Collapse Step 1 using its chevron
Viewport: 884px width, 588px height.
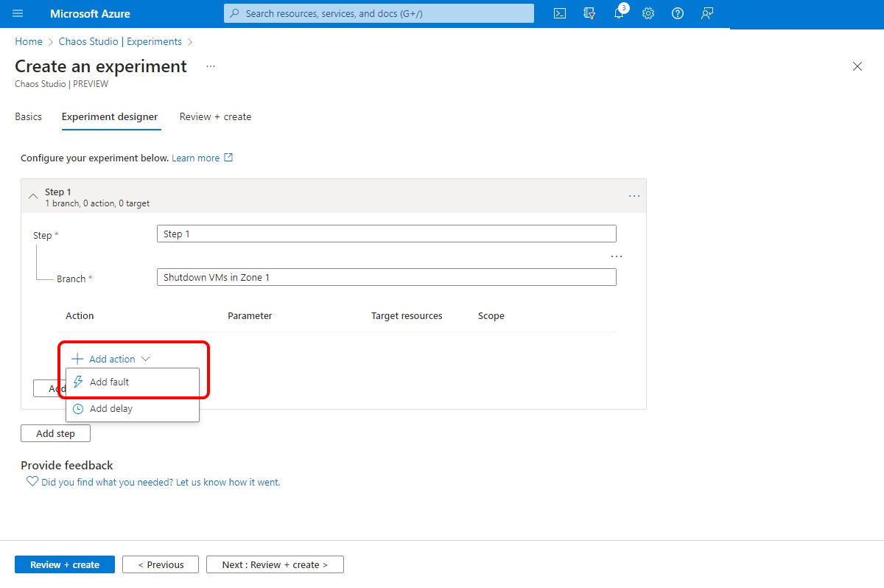point(32,196)
